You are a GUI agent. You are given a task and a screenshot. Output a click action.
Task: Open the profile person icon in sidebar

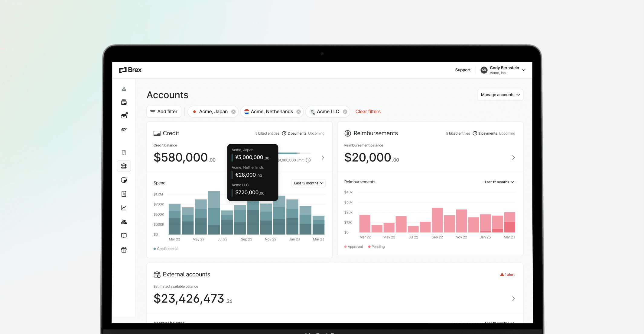[x=124, y=89]
